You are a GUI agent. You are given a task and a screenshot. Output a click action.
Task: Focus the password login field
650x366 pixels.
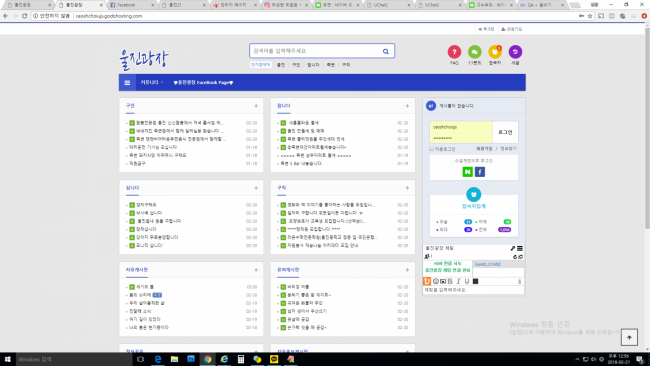(461, 138)
